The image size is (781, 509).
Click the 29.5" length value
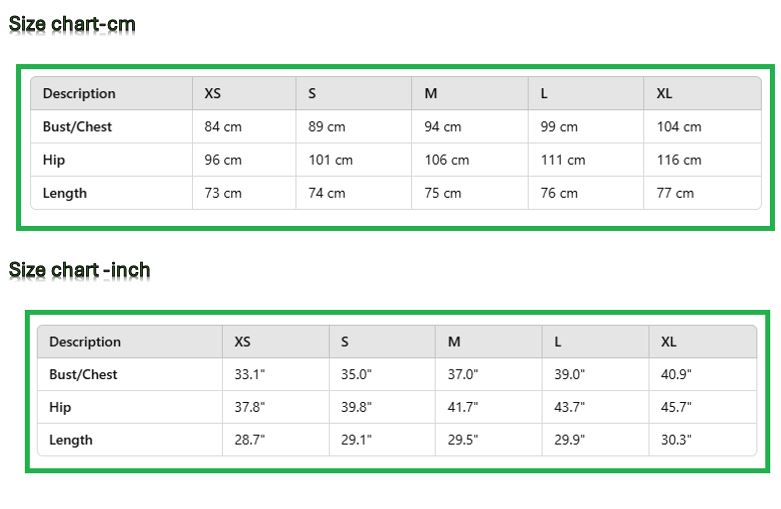pos(463,440)
